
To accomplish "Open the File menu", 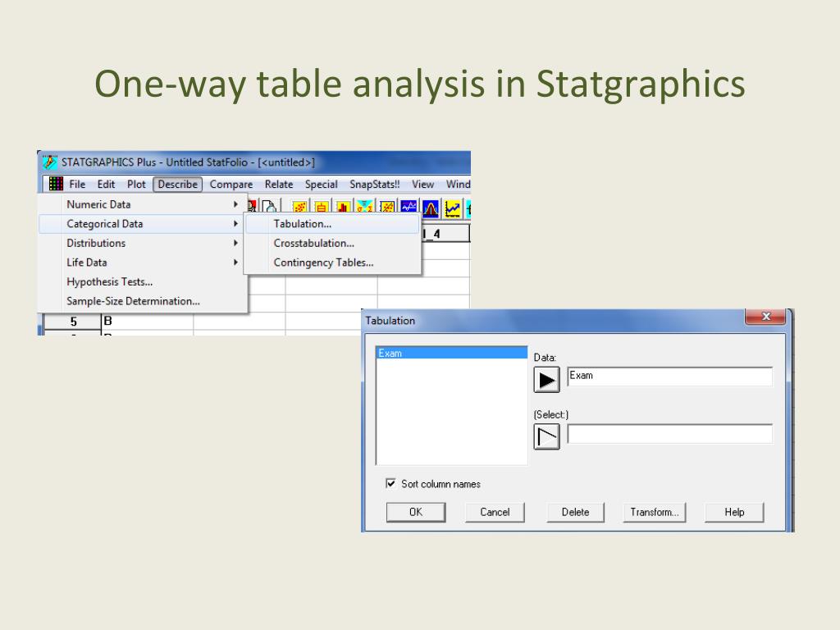I will pos(77,185).
